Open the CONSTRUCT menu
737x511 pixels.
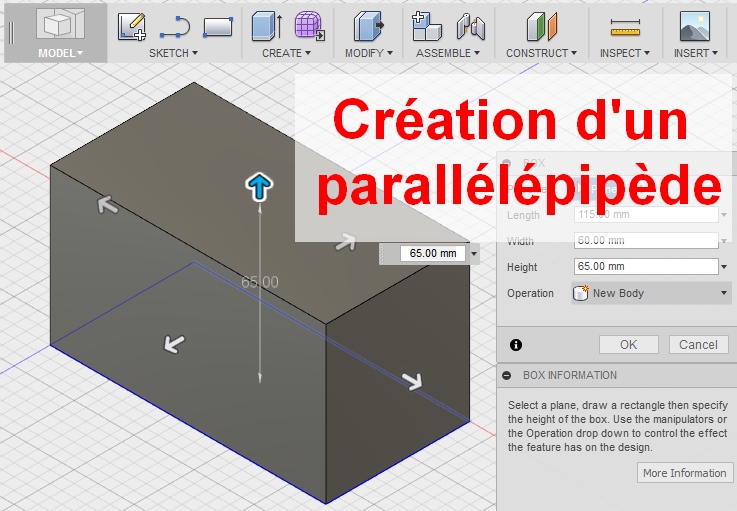point(541,53)
